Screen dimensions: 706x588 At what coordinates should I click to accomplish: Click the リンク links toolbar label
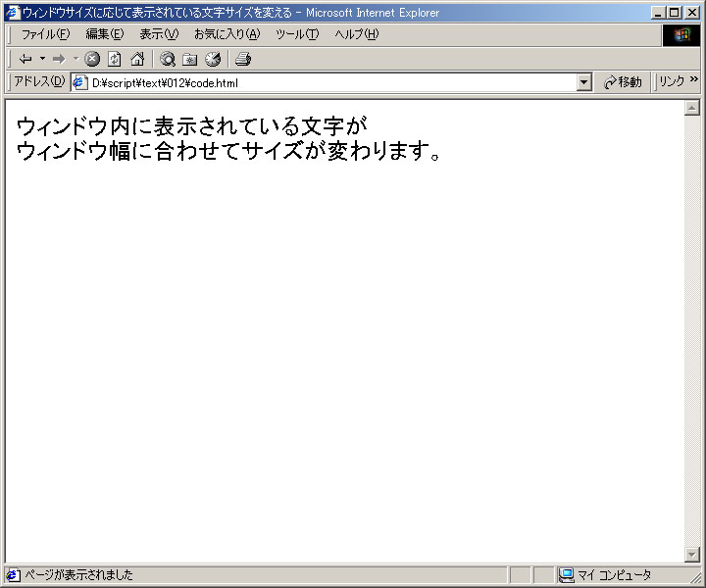coord(671,81)
